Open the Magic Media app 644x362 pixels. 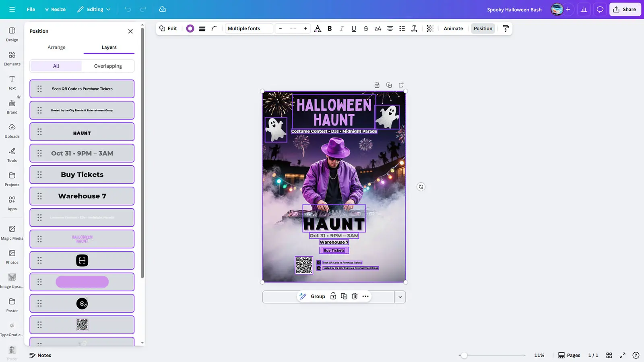coord(12,232)
